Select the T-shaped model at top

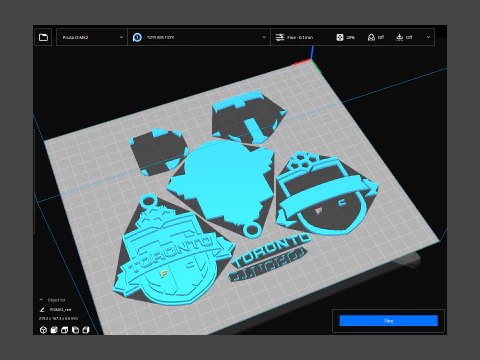248,117
